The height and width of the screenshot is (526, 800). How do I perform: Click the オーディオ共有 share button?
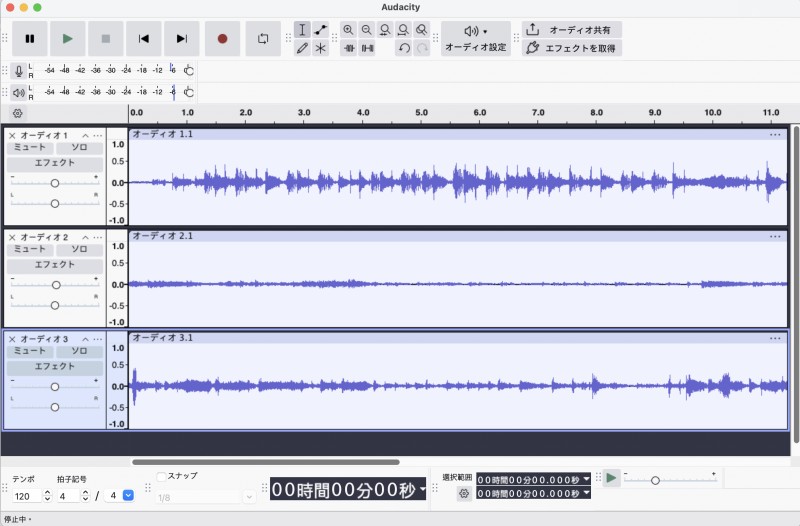click(x=571, y=30)
